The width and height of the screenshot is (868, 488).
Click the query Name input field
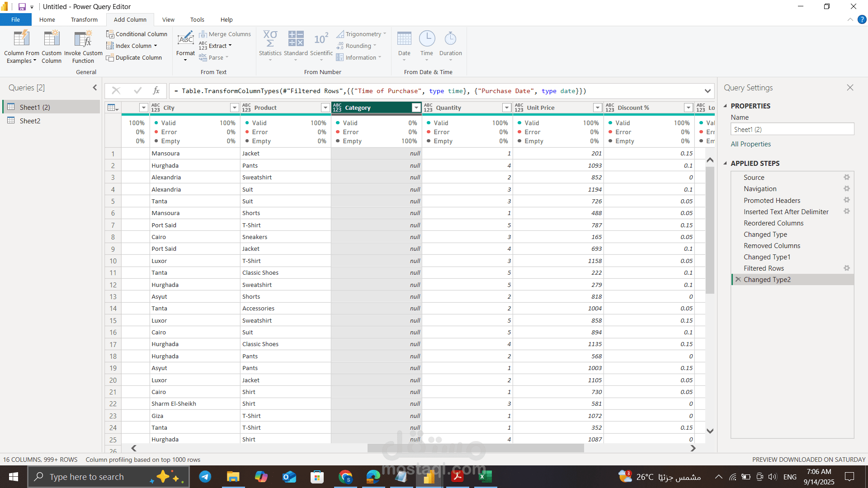point(792,130)
